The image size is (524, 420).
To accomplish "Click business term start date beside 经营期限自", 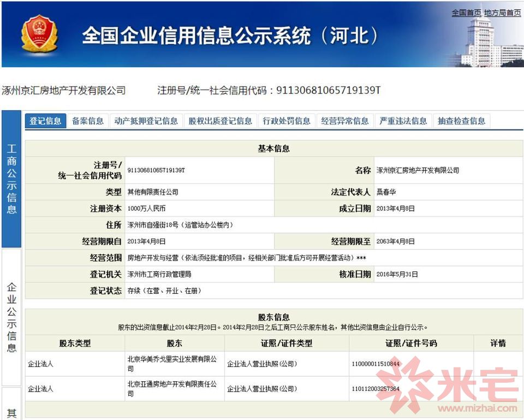I will point(146,241).
